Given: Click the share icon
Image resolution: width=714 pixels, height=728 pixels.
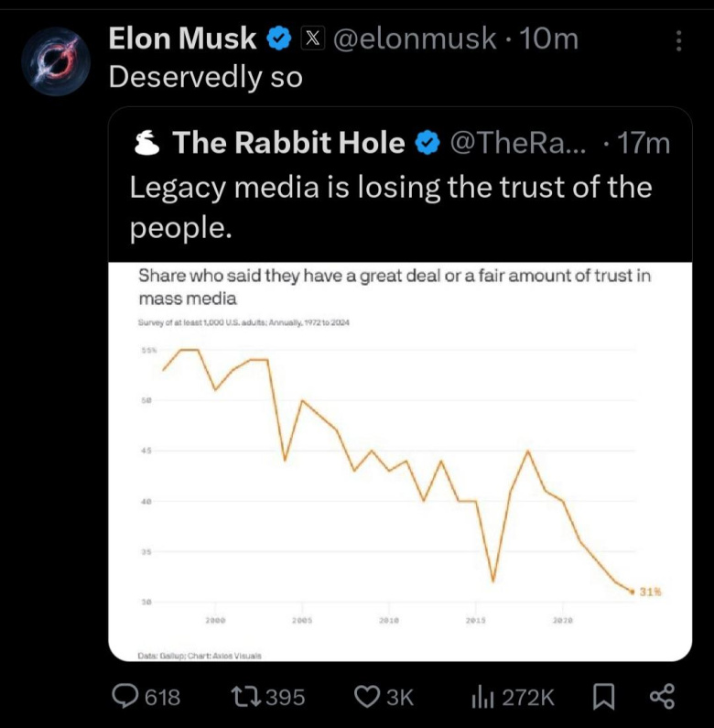Looking at the screenshot, I should point(661,697).
